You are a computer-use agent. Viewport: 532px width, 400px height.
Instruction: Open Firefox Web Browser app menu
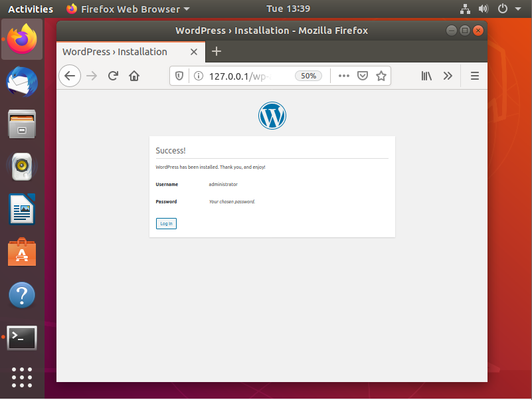[128, 9]
